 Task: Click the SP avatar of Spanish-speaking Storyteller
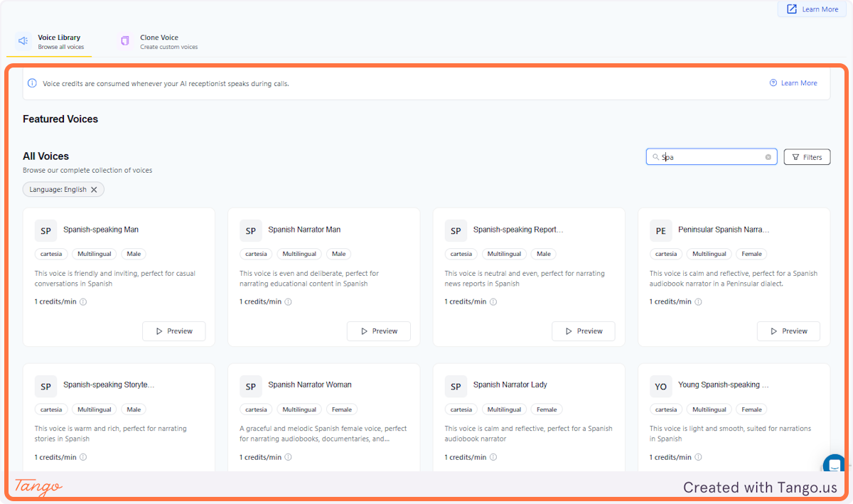(x=45, y=387)
